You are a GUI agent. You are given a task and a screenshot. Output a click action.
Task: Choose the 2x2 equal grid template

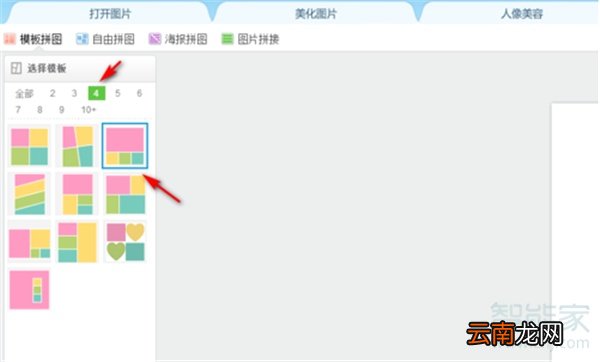tap(29, 147)
